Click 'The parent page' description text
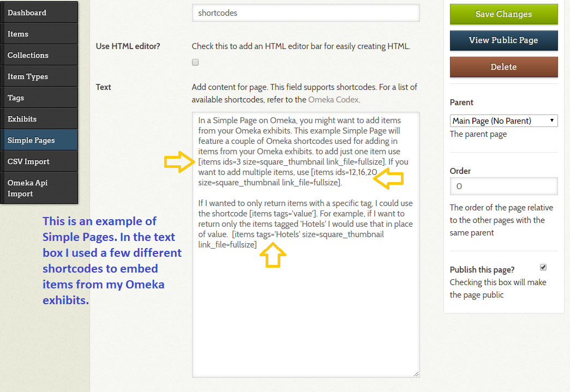The height and width of the screenshot is (392, 570). 478,134
